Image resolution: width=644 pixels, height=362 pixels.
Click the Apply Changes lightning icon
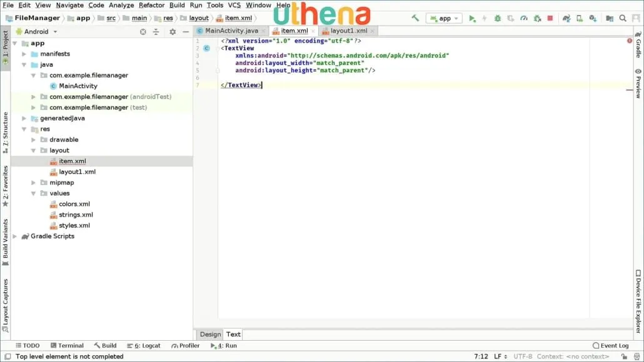tap(485, 19)
